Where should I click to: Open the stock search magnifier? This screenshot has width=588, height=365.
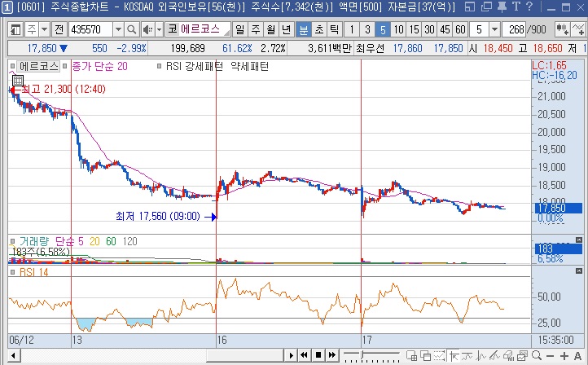(x=132, y=29)
